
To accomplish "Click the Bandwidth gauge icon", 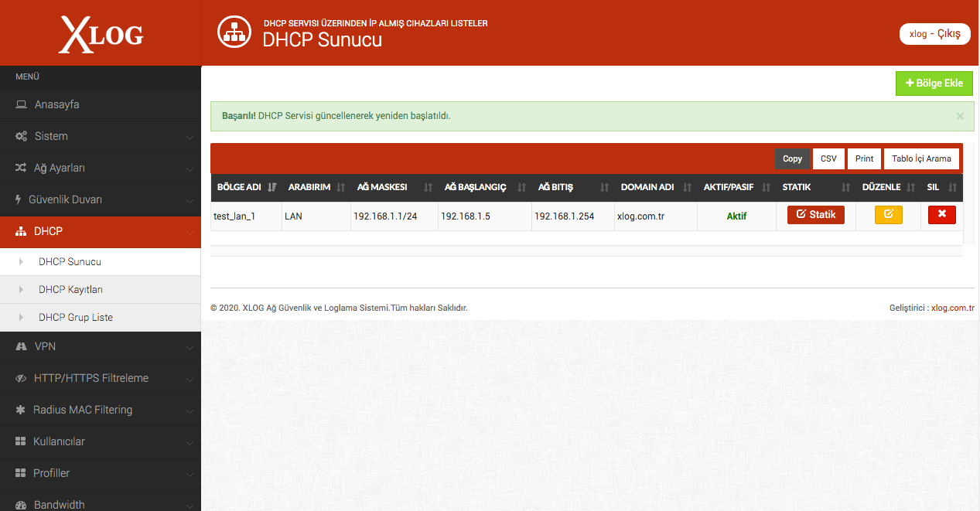I will point(22,505).
